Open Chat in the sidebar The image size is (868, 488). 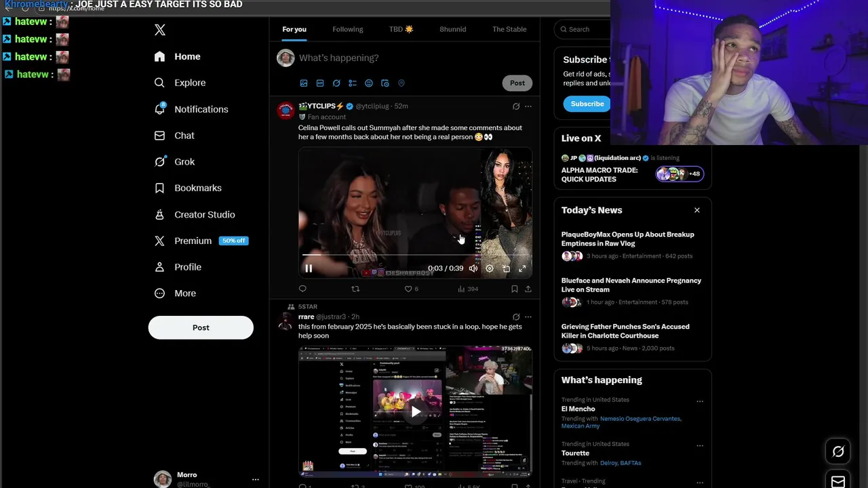coord(175,136)
